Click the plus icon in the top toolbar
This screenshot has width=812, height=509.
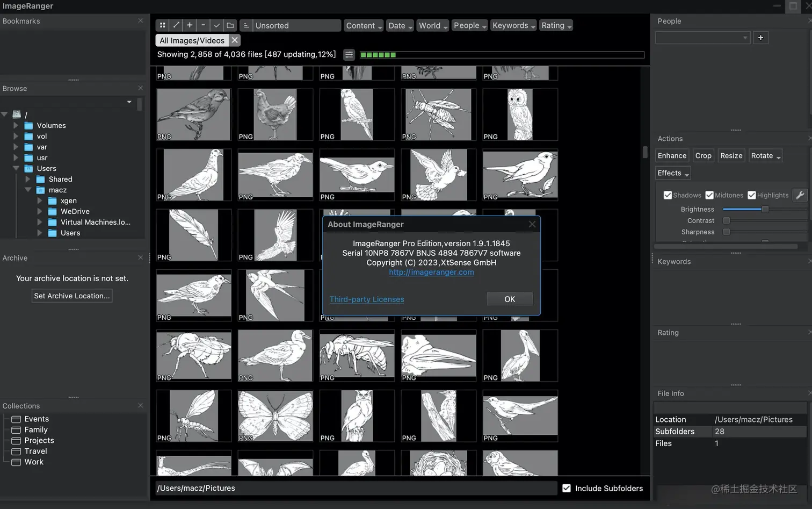click(190, 25)
